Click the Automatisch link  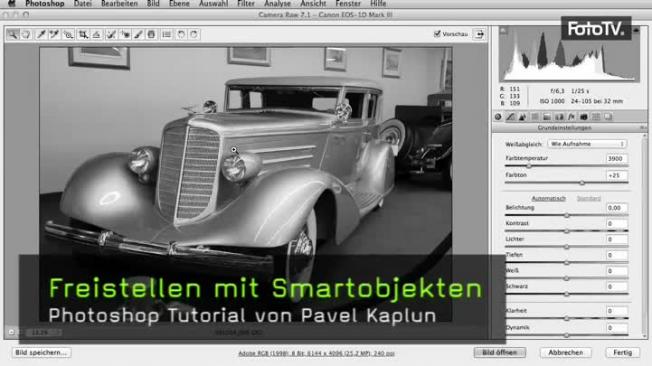pos(548,198)
